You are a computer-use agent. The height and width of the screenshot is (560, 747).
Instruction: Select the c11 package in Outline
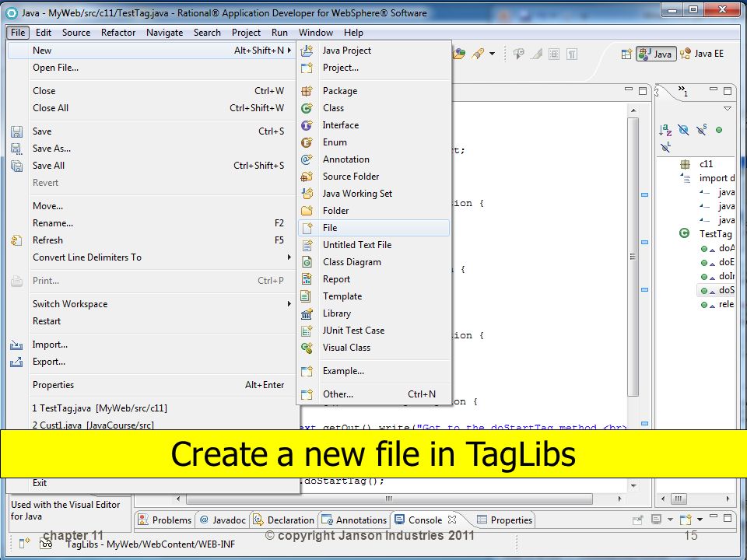[706, 164]
